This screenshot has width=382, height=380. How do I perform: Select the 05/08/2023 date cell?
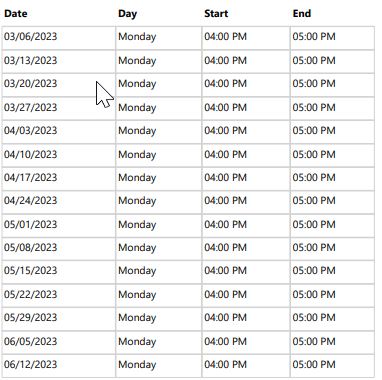[59, 249]
